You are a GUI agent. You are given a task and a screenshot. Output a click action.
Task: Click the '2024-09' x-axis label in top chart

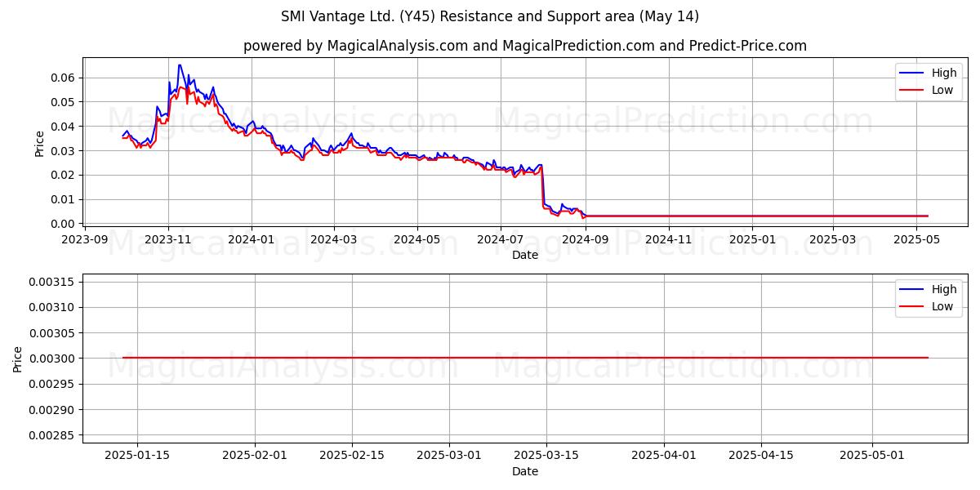tap(585, 239)
